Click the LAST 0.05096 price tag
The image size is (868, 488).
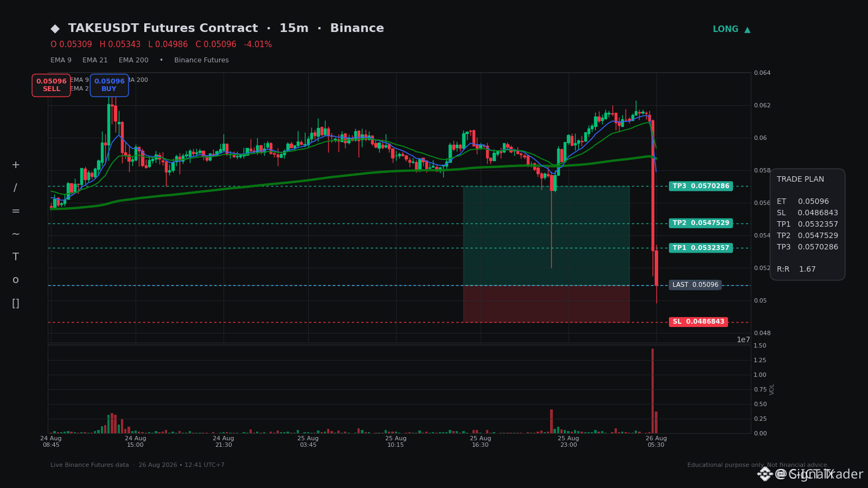pyautogui.click(x=695, y=285)
